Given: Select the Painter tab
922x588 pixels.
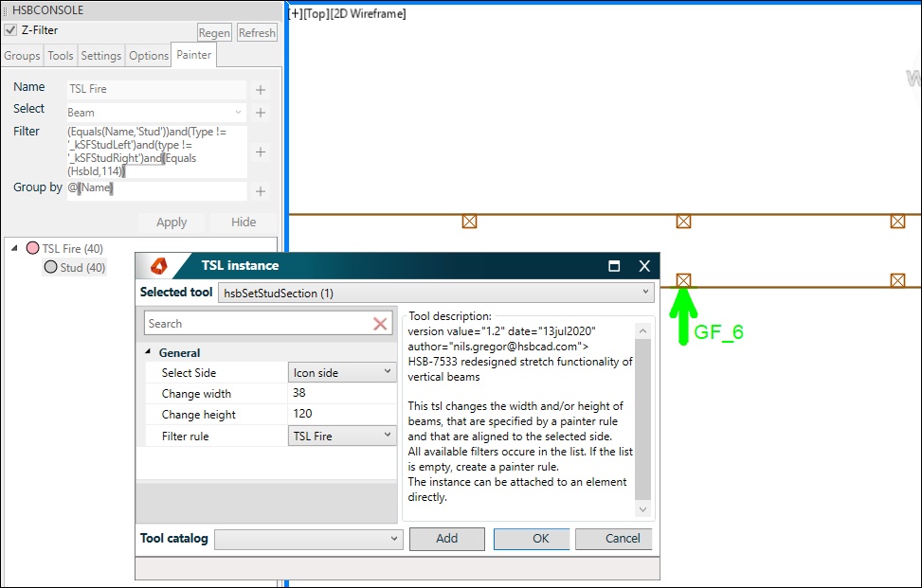Looking at the screenshot, I should pos(193,55).
